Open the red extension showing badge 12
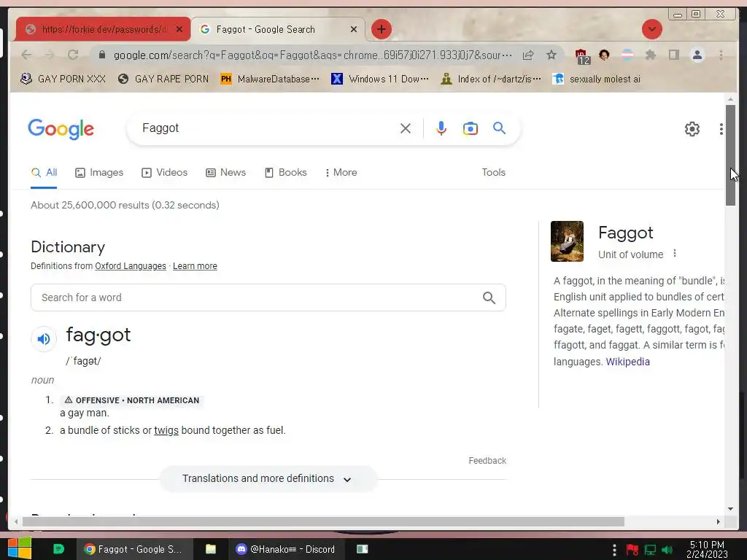The height and width of the screenshot is (560, 747). [x=581, y=56]
